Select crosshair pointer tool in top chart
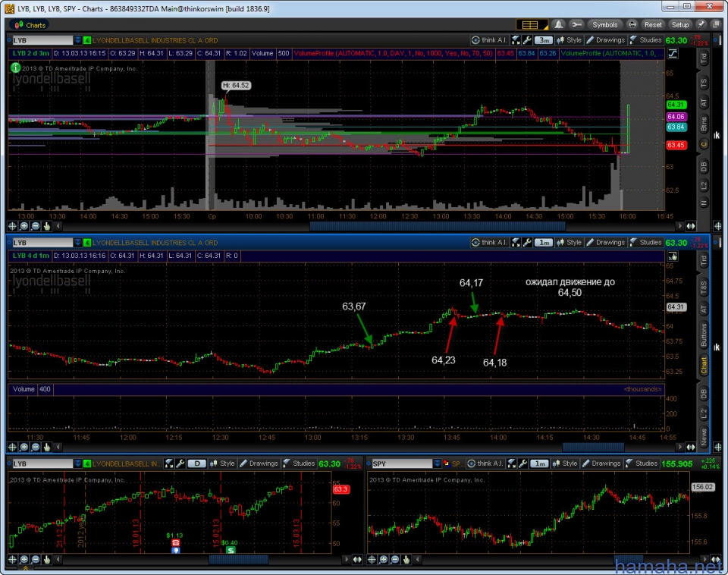 coord(12,226)
